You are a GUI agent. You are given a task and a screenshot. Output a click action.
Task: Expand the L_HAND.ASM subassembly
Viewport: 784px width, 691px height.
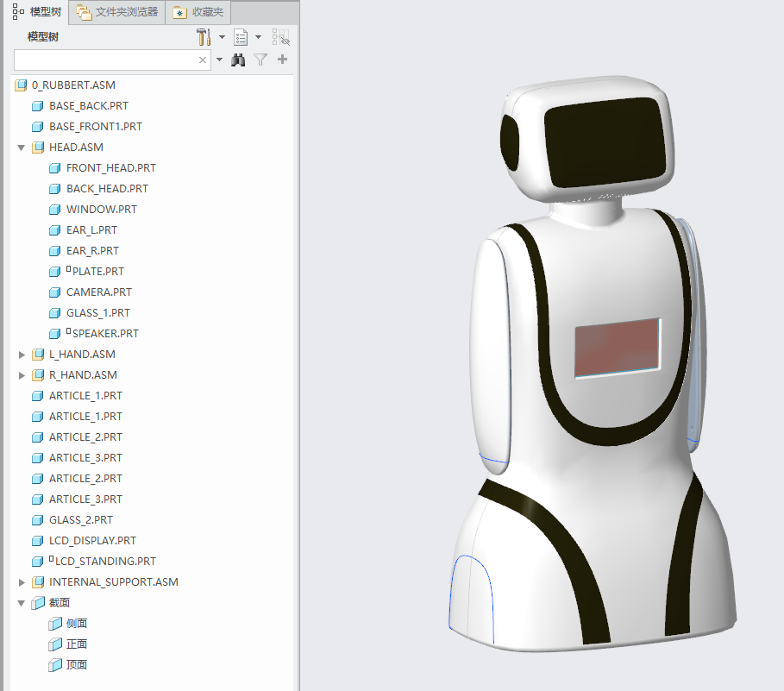(x=22, y=355)
